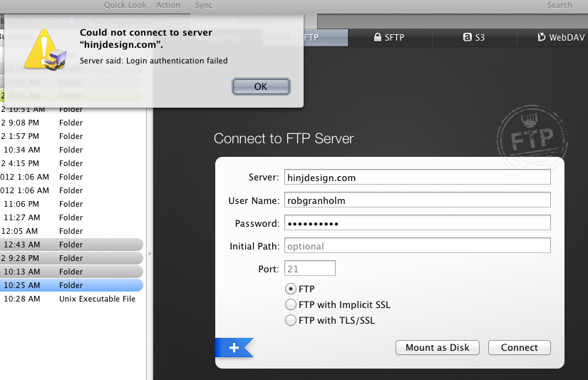The width and height of the screenshot is (588, 380).
Task: Open the Action toolbar item
Action: click(168, 5)
